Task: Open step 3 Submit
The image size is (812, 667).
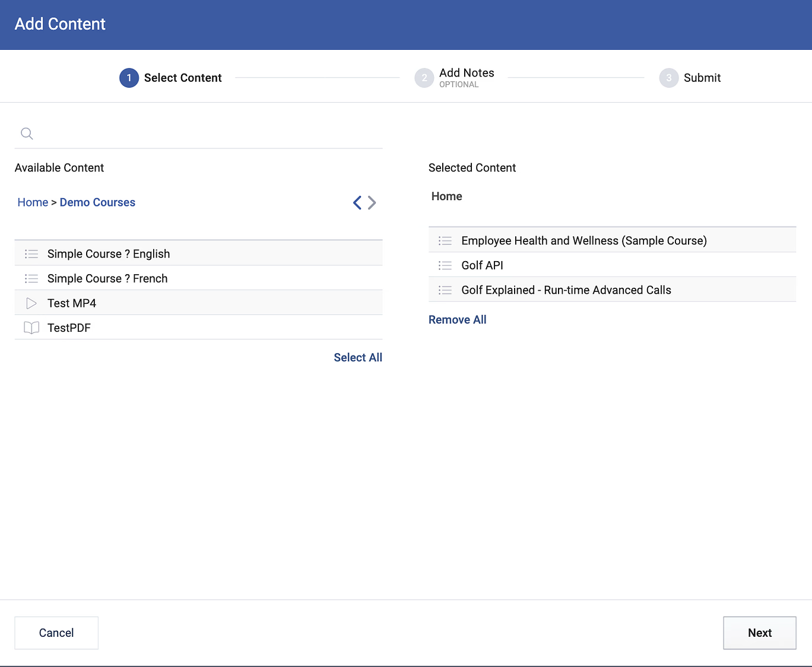Action: pos(690,78)
